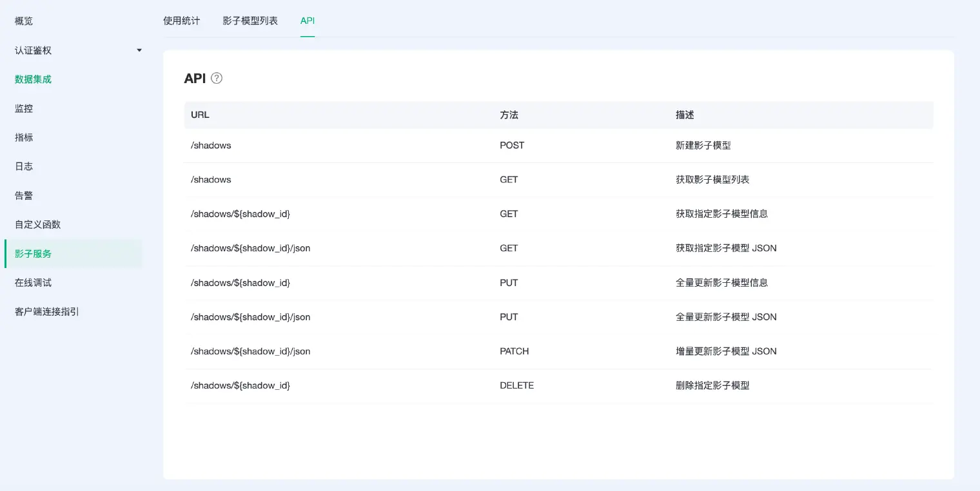Click GET in the 获取指定影子模型 JSON row
980x491 pixels.
click(509, 248)
